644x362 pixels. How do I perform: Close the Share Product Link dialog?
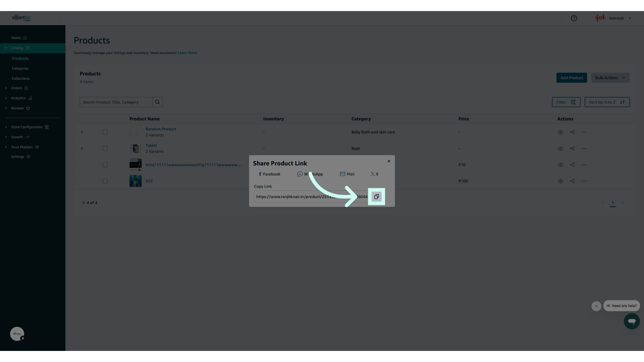pyautogui.click(x=389, y=161)
